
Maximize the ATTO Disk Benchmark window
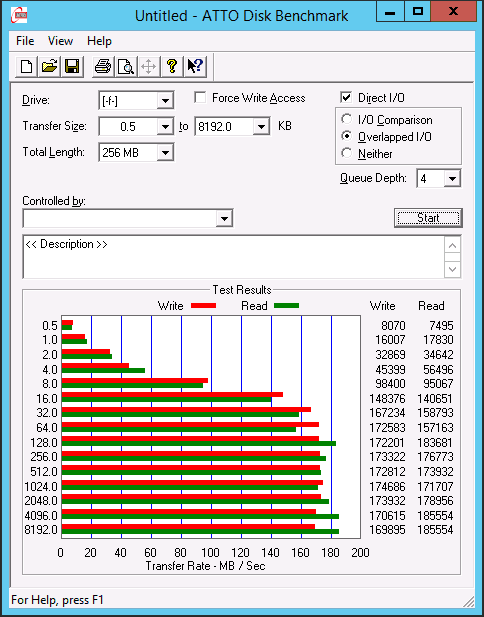[x=417, y=11]
